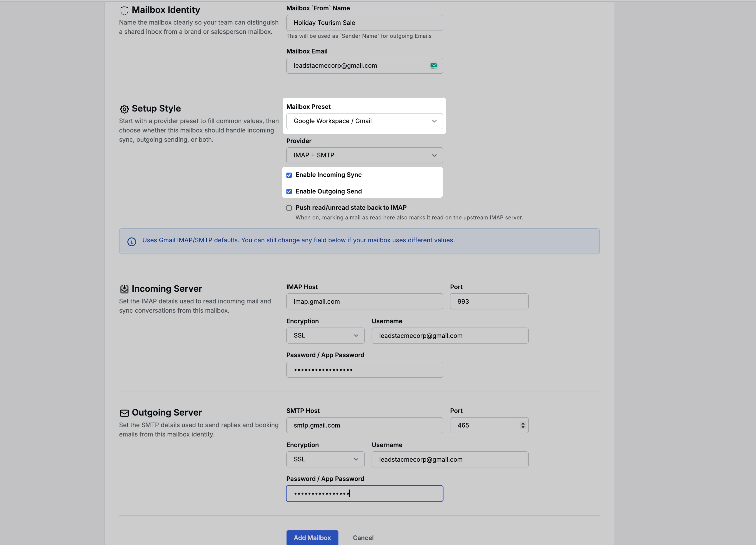
Task: Open Outgoing Server Encryption dropdown
Action: coord(325,459)
